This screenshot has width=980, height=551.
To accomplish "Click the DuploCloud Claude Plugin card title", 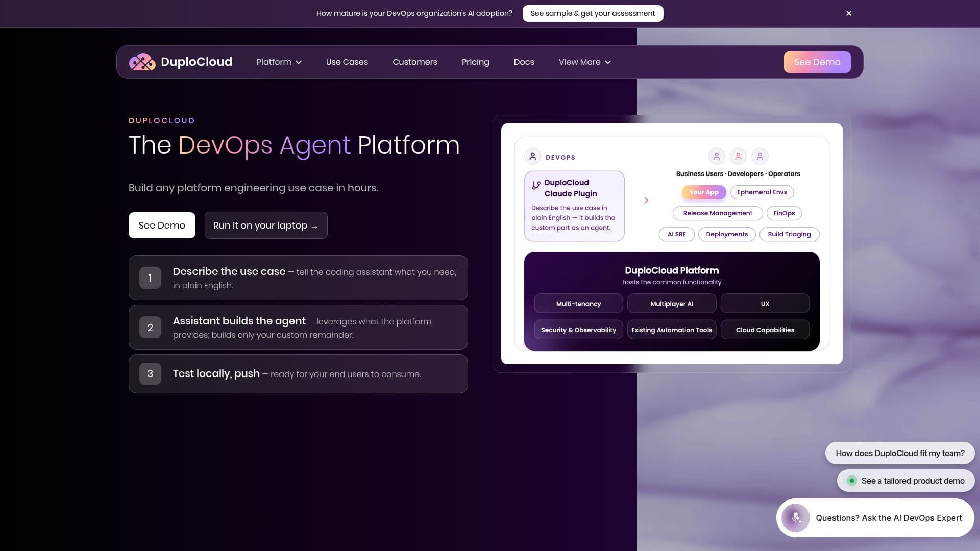I will [571, 188].
